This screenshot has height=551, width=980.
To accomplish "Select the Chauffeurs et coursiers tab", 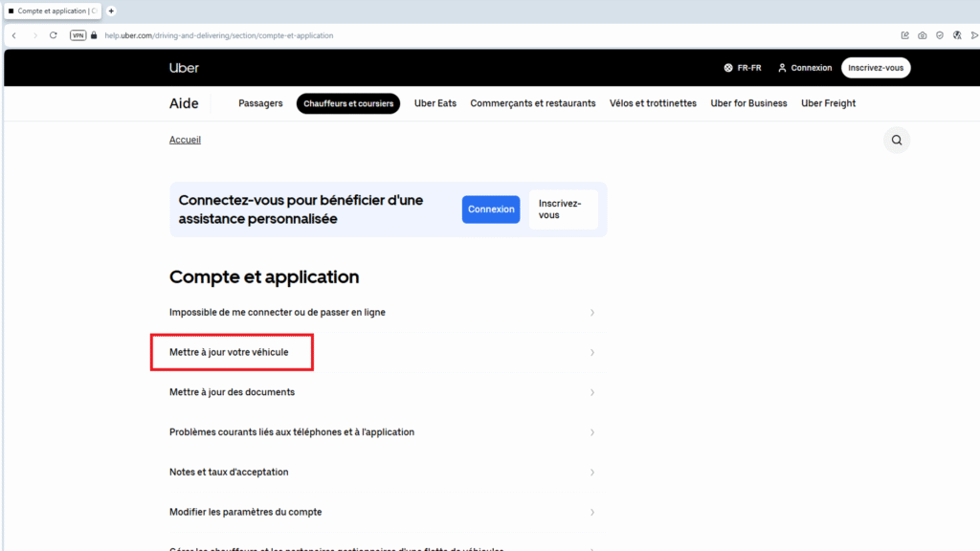I will coord(348,103).
